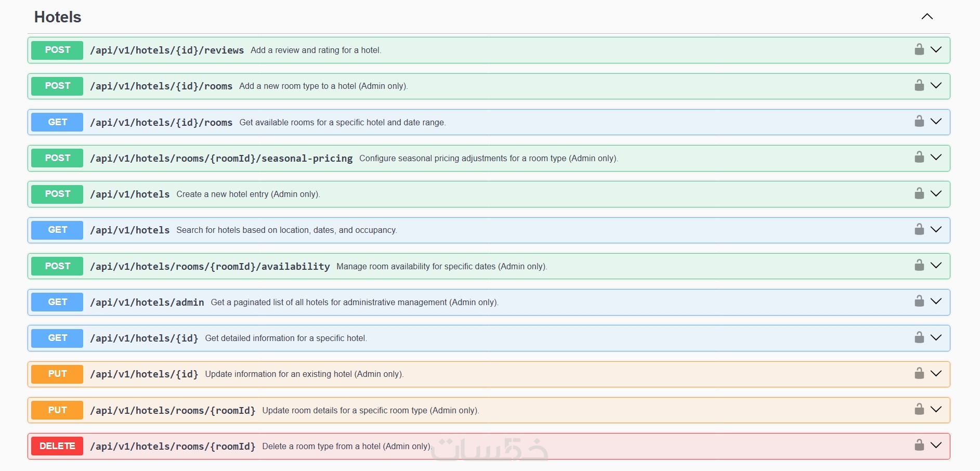The width and height of the screenshot is (980, 471).
Task: Click 'Manage room availability for specific dates' description
Action: pyautogui.click(x=441, y=267)
